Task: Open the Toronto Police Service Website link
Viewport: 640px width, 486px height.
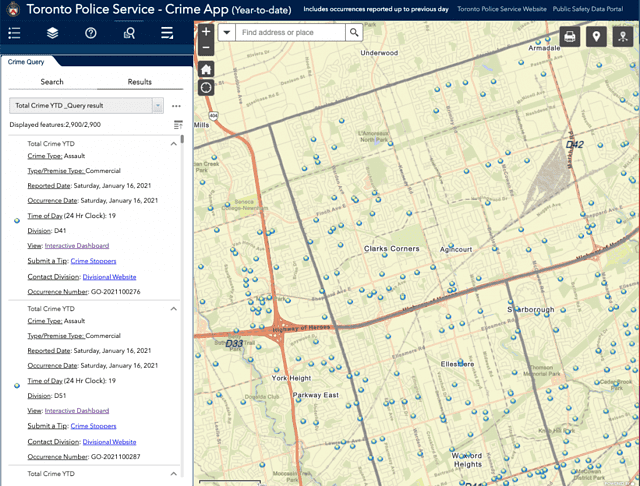Action: coord(503,8)
